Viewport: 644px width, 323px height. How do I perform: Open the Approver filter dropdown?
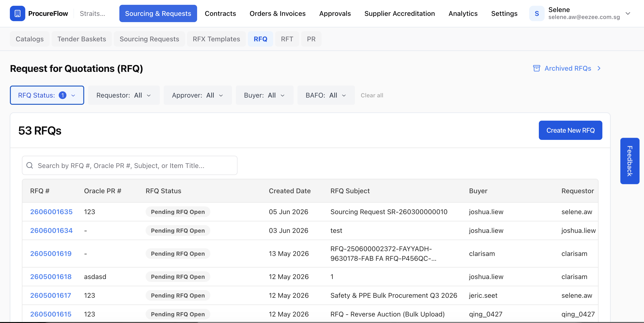pos(198,95)
